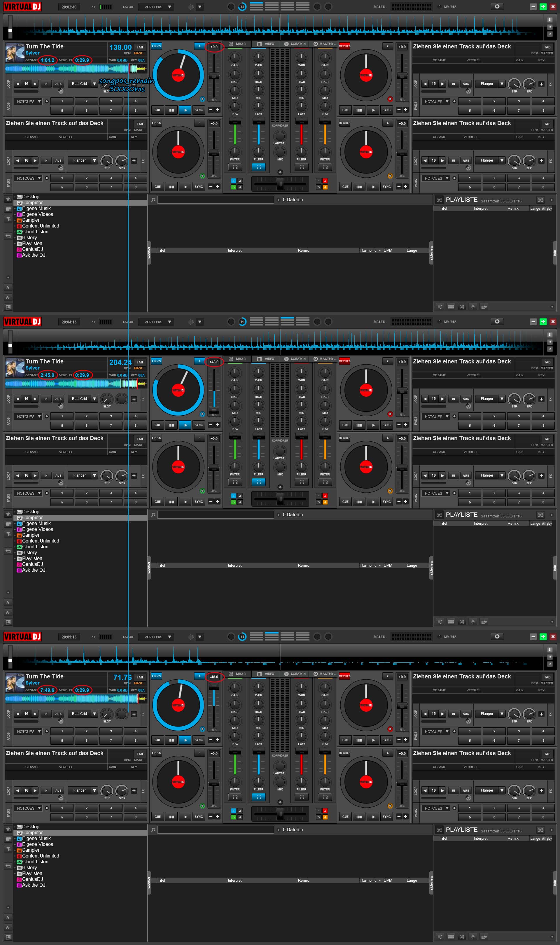The height and width of the screenshot is (945, 560).
Task: Click back-arrow icon in 20:05:13 browser sidebar
Action: (x=8, y=867)
